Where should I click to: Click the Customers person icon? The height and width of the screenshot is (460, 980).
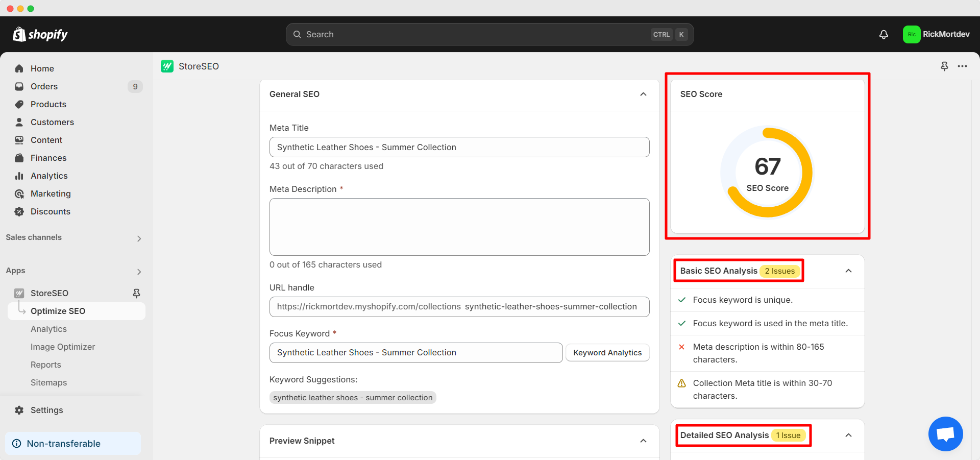point(19,122)
